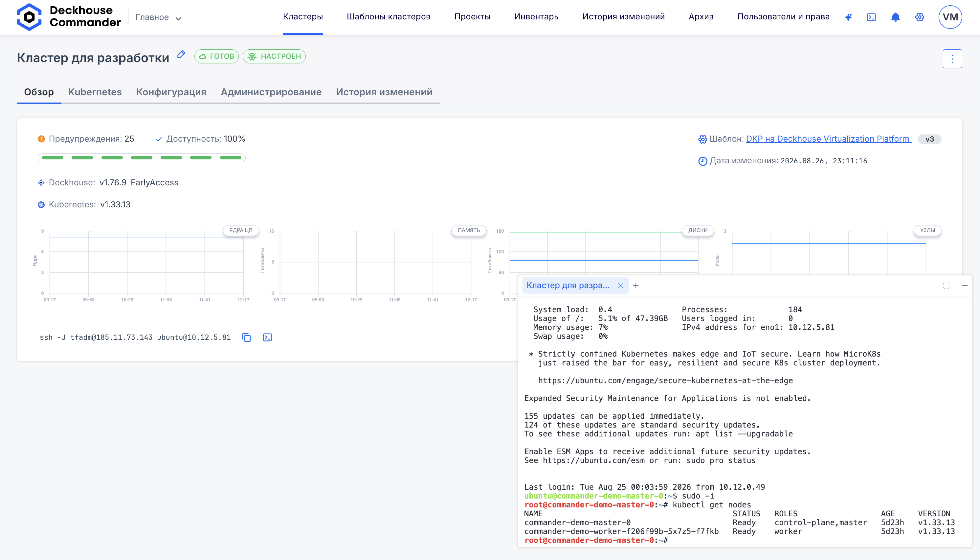Viewport: 980px width, 560px height.
Task: Copy the ssh command with the copy icon
Action: (x=246, y=337)
